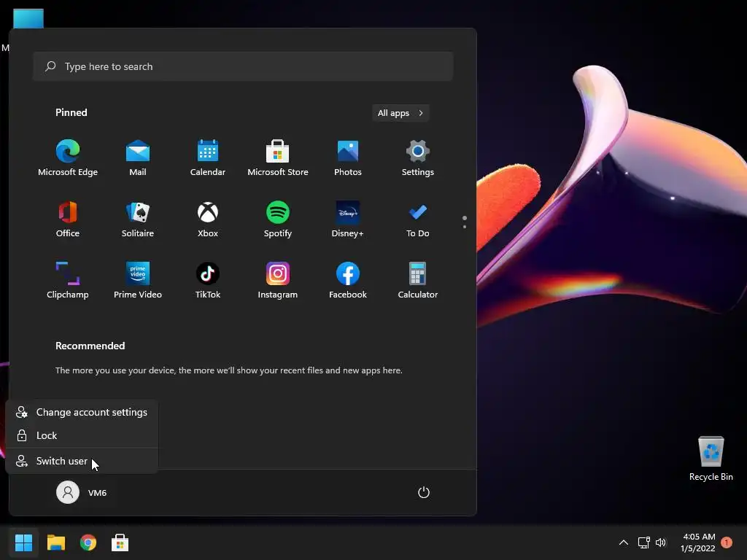747x560 pixels.
Task: Launch Disney+ app
Action: (348, 219)
